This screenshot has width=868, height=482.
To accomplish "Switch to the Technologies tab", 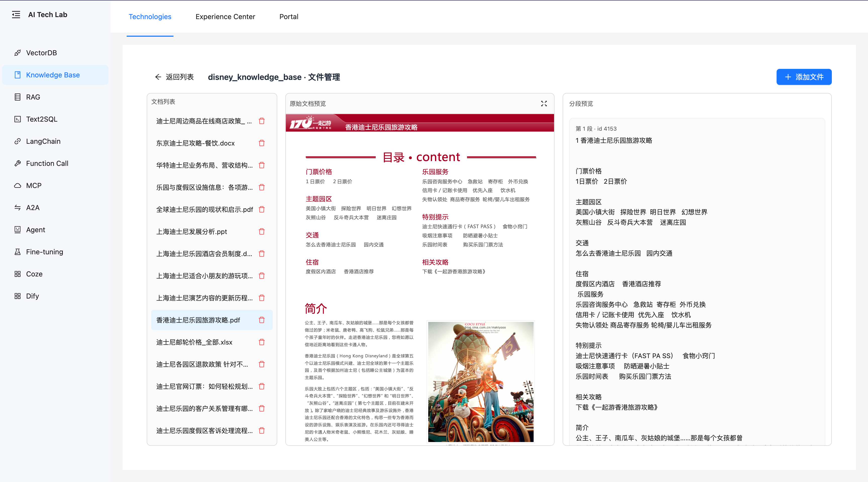I will (150, 17).
